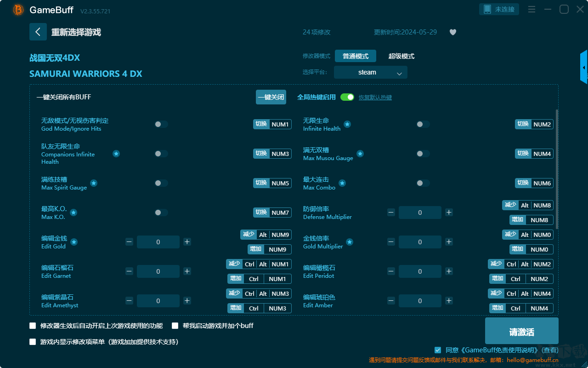Click the heart favorite icon
Screen dimensions: 588x368
[x=453, y=32]
